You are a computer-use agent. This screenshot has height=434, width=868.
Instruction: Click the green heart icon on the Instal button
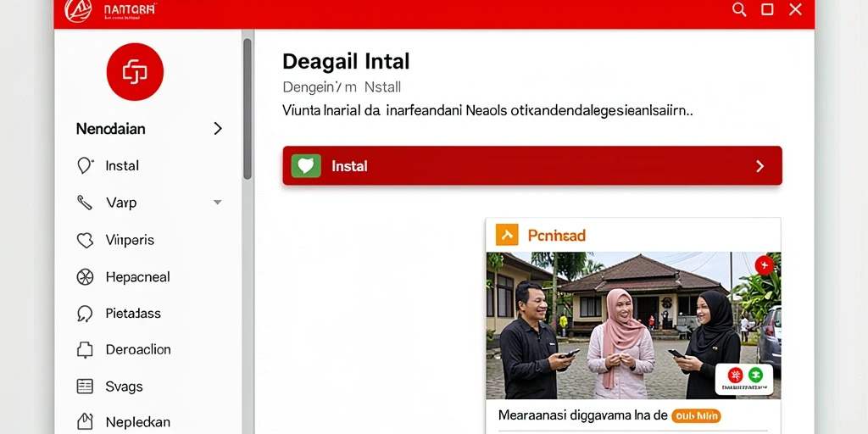tap(306, 165)
